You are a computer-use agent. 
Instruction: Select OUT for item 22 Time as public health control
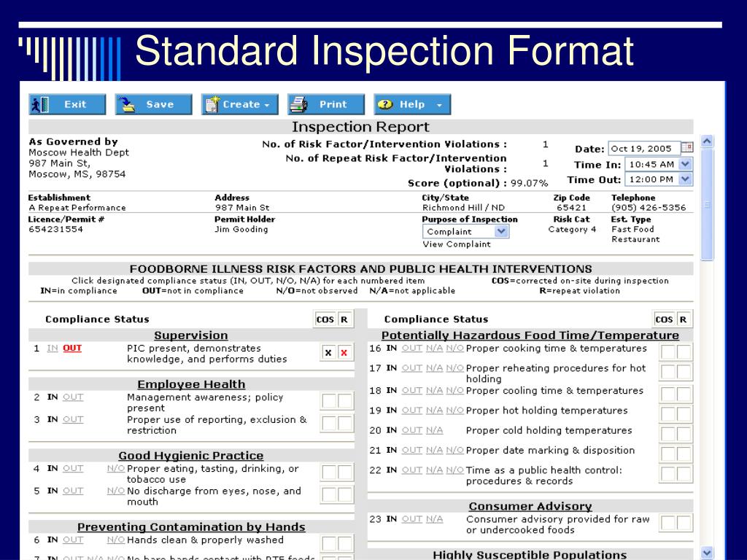[x=412, y=470]
